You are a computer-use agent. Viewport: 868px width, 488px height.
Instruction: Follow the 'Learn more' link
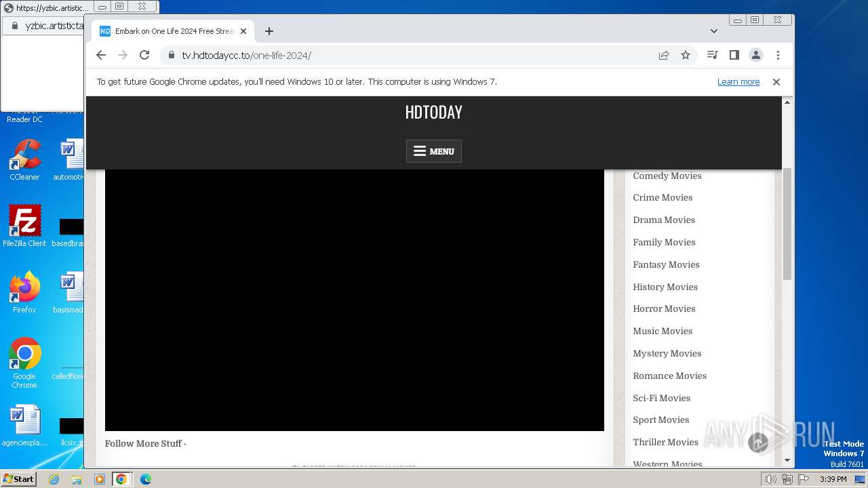(x=738, y=81)
